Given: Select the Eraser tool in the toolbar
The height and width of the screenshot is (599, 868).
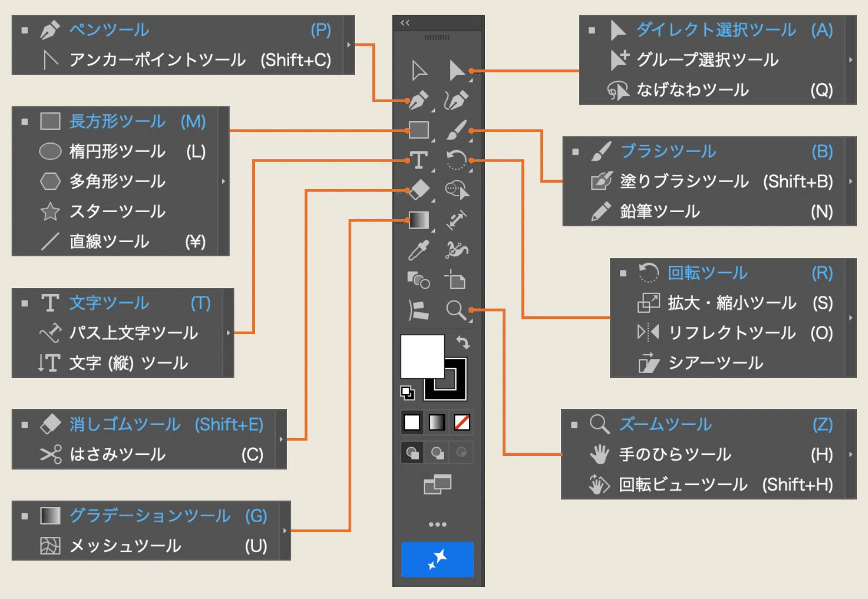Looking at the screenshot, I should 419,190.
